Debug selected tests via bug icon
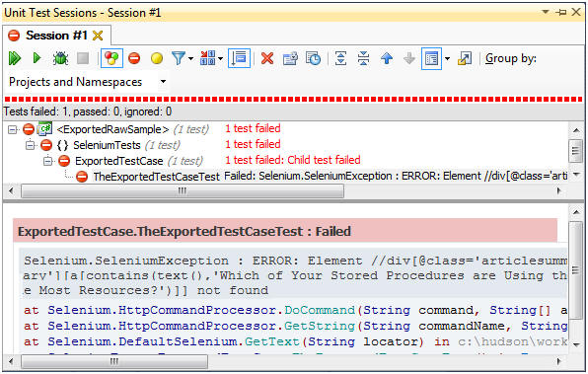The height and width of the screenshot is (374, 588). coord(60,58)
